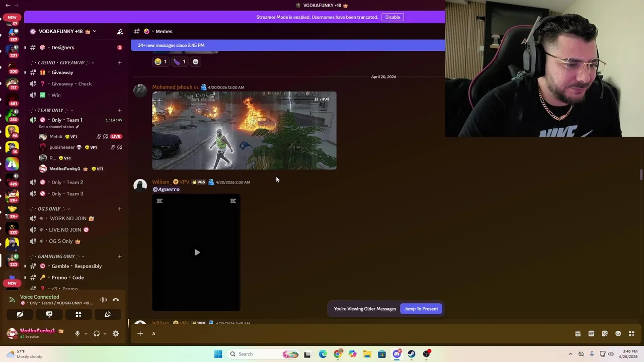
Task: Set a channel status pencil link
Action: [59, 127]
